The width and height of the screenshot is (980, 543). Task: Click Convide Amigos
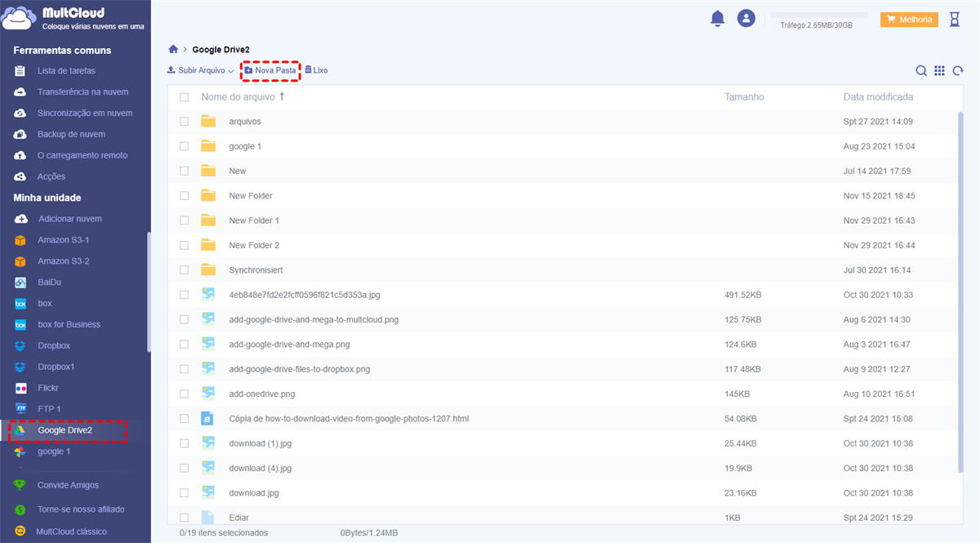[x=68, y=485]
